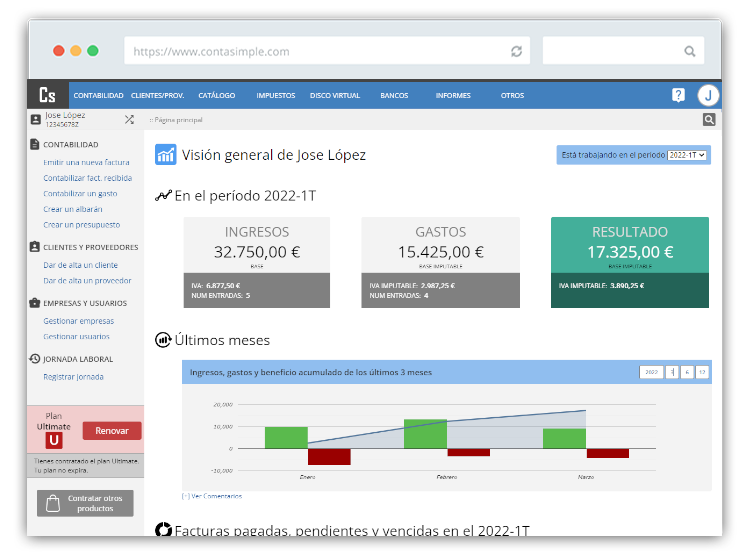Click the ring icon by Facturas pagadas heading
750x552 pixels.
163,530
